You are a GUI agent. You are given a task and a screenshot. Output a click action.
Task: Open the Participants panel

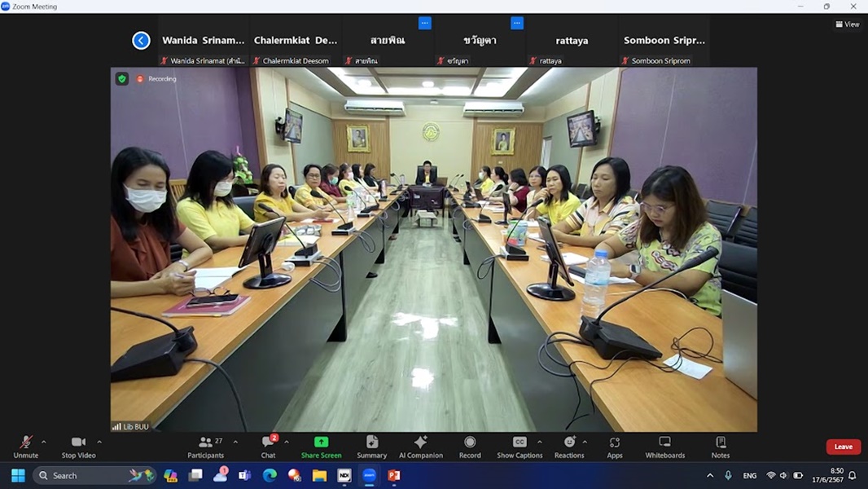click(x=205, y=446)
